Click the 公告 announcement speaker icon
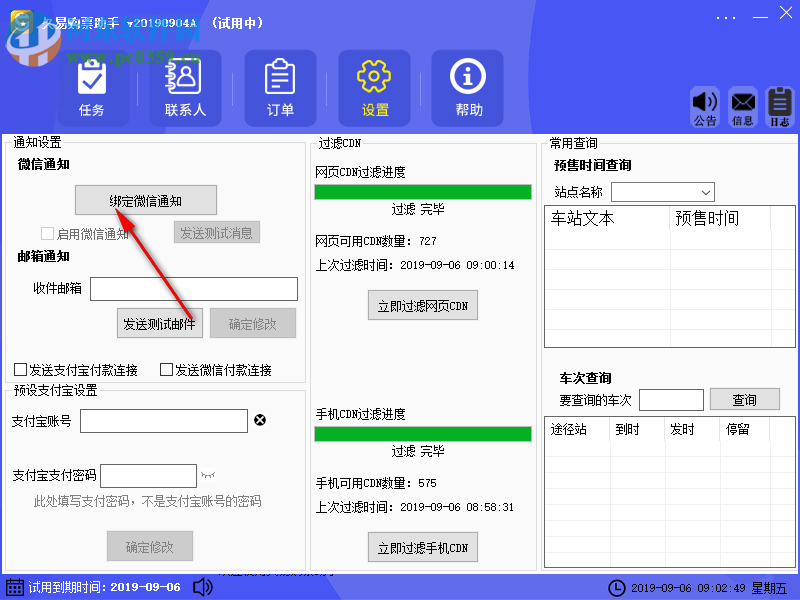This screenshot has height=600, width=800. coord(705,107)
